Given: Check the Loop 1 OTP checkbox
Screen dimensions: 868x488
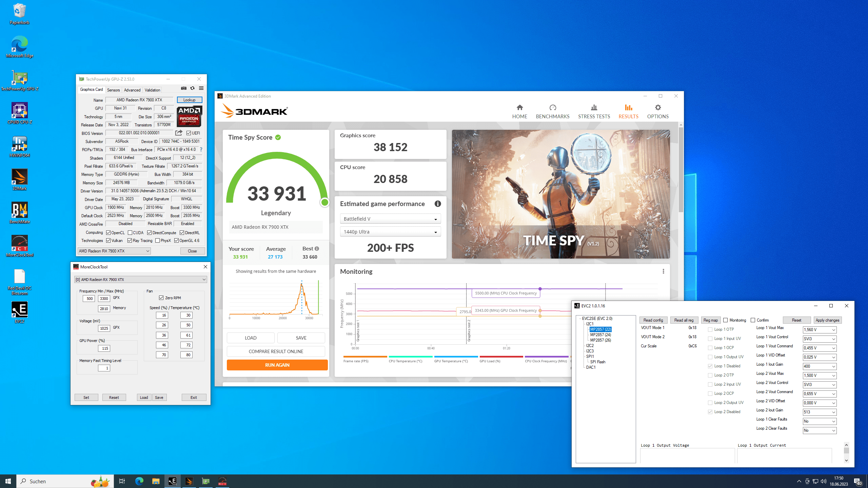Looking at the screenshot, I should click(710, 329).
